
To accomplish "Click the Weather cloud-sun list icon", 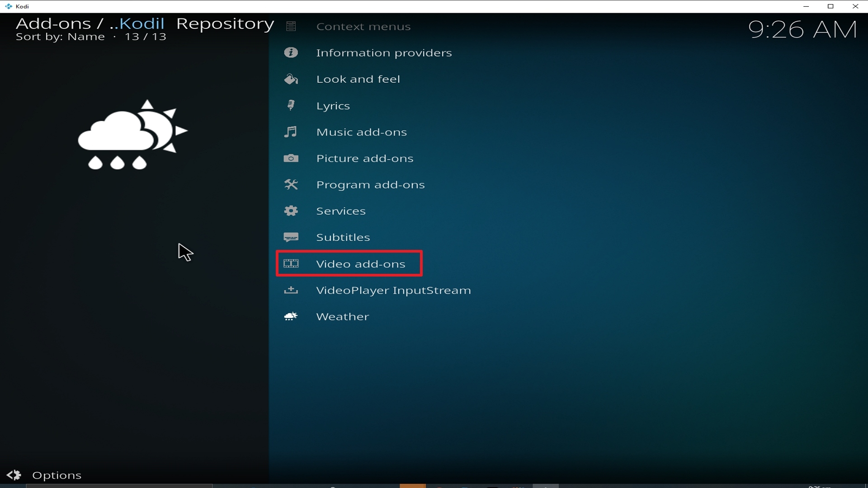I will pos(291,316).
